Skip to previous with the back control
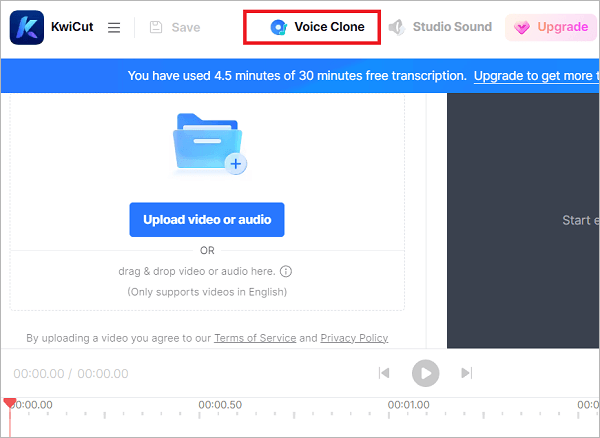 pyautogui.click(x=384, y=373)
